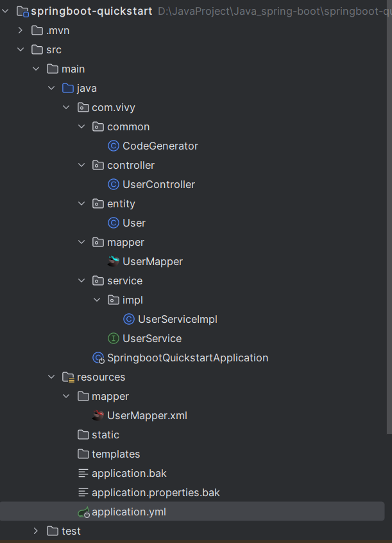The image size is (392, 543).
Task: Click the UserServiceImpl class icon
Action: pyautogui.click(x=129, y=319)
